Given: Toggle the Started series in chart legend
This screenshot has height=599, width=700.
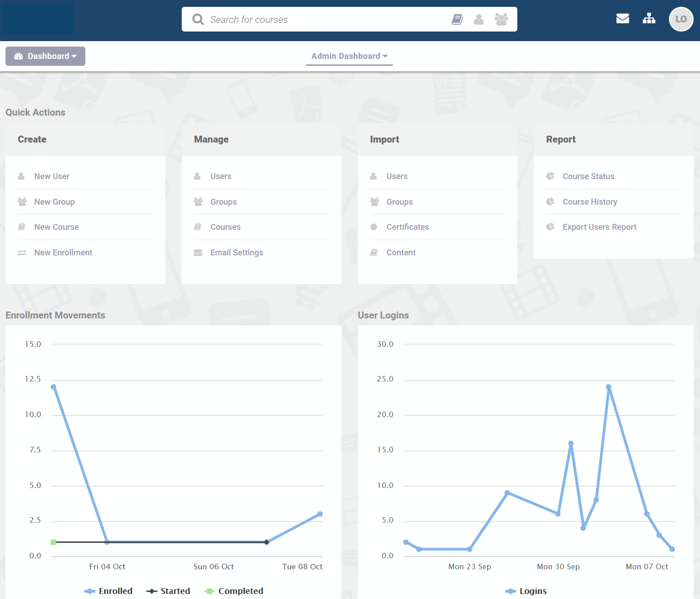Looking at the screenshot, I should coord(168,591).
